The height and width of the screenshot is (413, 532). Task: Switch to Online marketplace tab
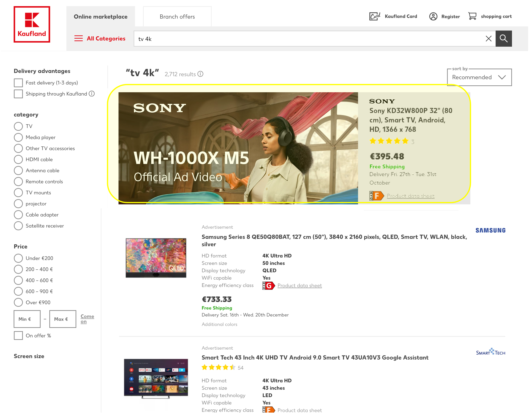point(100,17)
